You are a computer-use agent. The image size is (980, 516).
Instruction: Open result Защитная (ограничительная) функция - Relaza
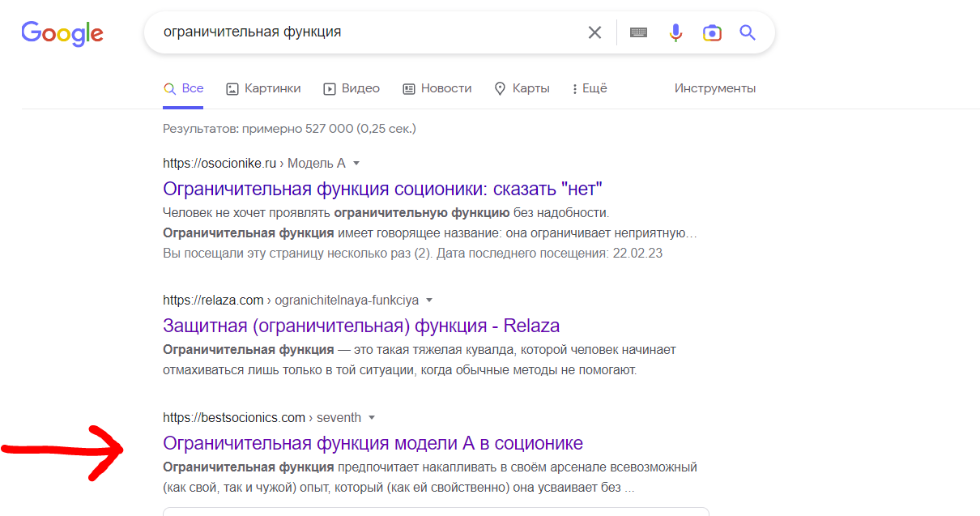[361, 326]
